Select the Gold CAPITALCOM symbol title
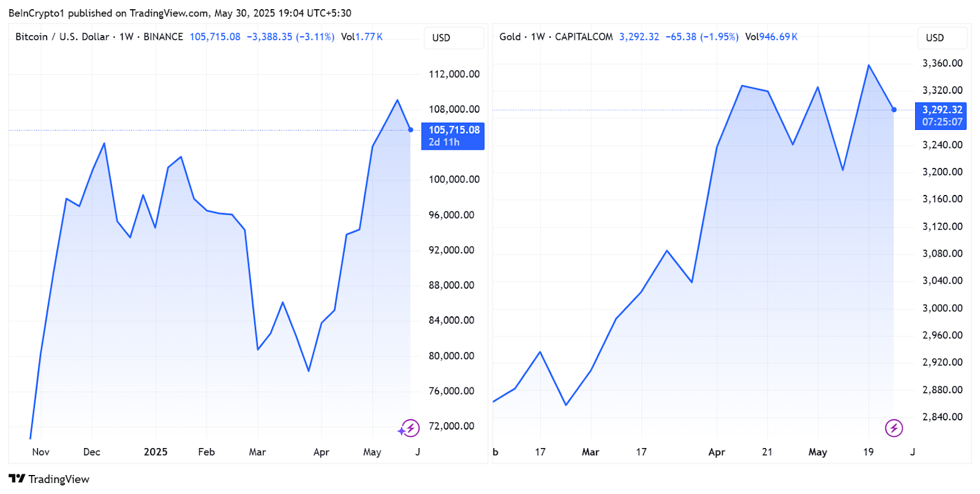This screenshot has height=494, width=980. click(x=556, y=37)
